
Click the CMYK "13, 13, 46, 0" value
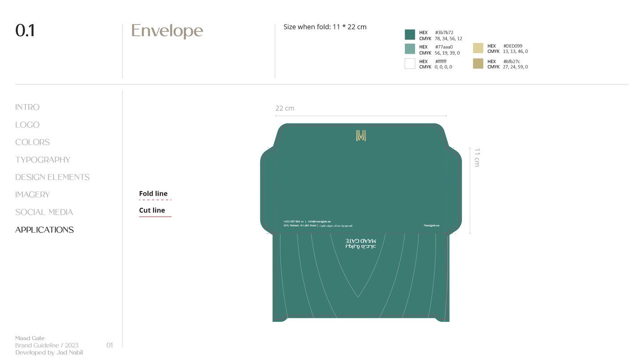515,51
